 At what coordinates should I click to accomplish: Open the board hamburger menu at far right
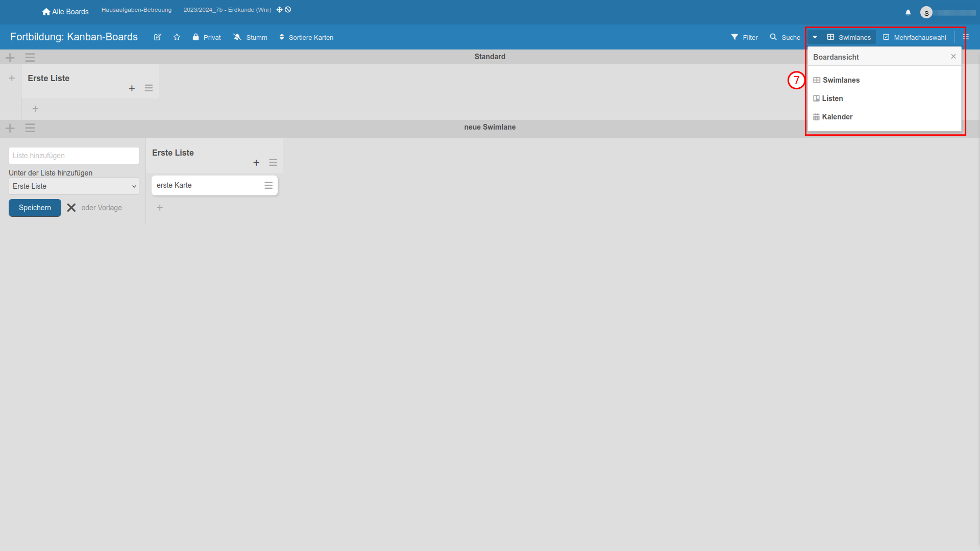(x=966, y=37)
